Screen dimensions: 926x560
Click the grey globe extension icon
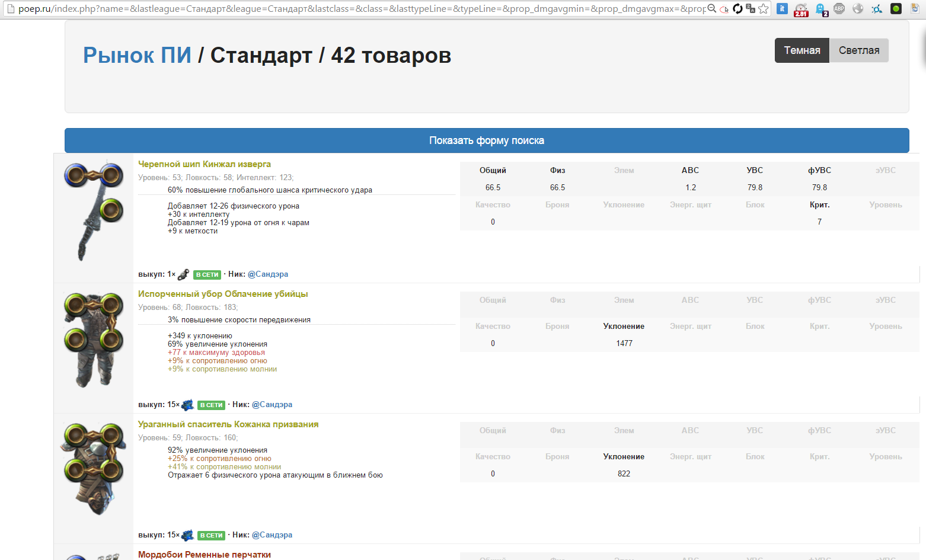tap(858, 8)
